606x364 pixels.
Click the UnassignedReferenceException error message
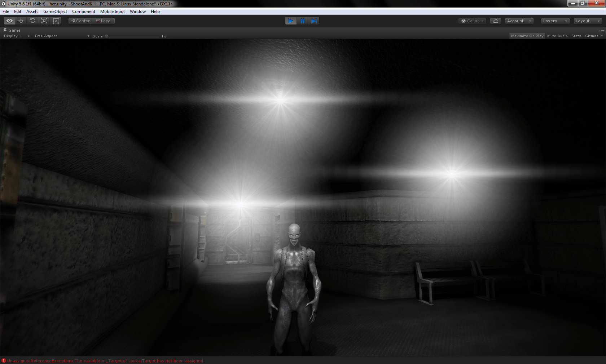click(x=106, y=361)
